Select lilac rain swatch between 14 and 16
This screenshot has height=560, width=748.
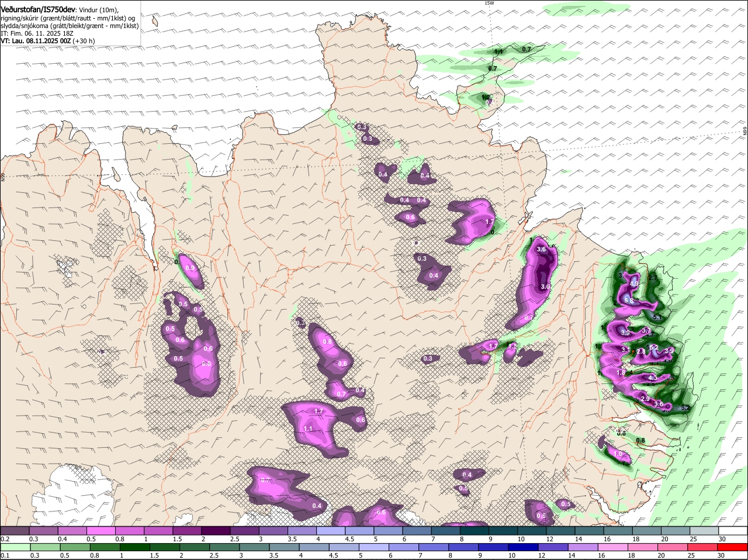tap(583, 547)
